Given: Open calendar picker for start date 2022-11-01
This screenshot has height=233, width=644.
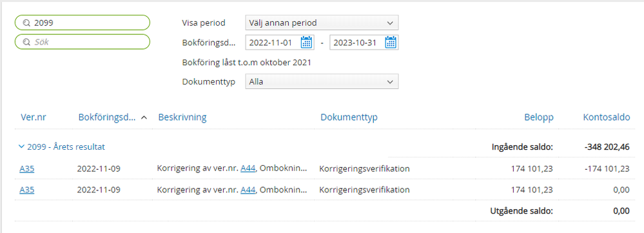Looking at the screenshot, I should (x=306, y=43).
